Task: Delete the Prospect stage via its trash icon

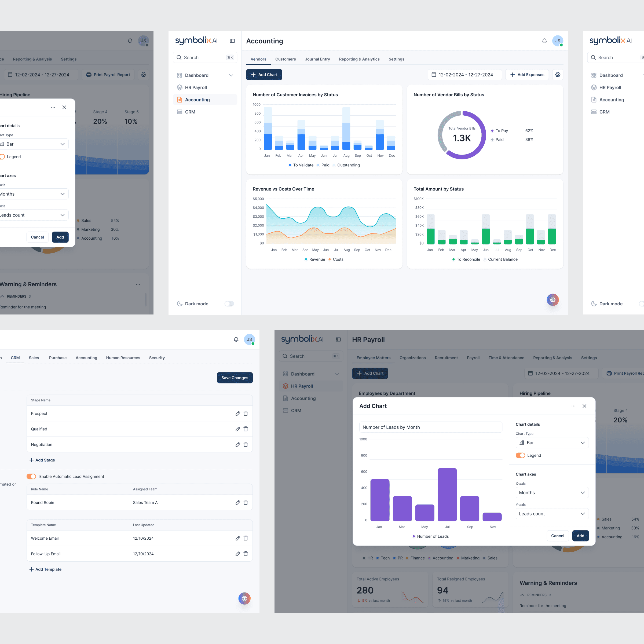Action: coord(246,413)
